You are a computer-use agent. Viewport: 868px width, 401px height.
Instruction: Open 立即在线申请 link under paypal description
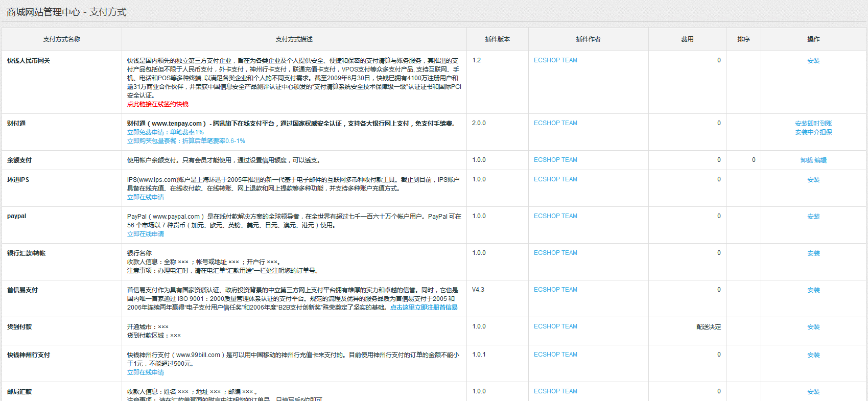click(x=146, y=234)
